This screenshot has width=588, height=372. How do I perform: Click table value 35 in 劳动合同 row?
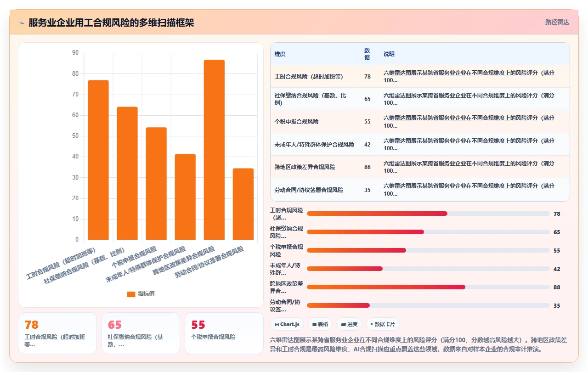[x=367, y=190]
